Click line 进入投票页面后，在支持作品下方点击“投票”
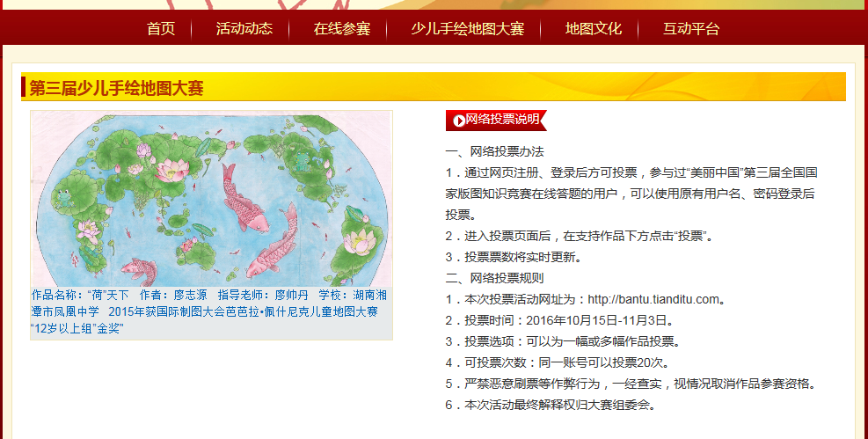868x439 pixels. click(580, 236)
